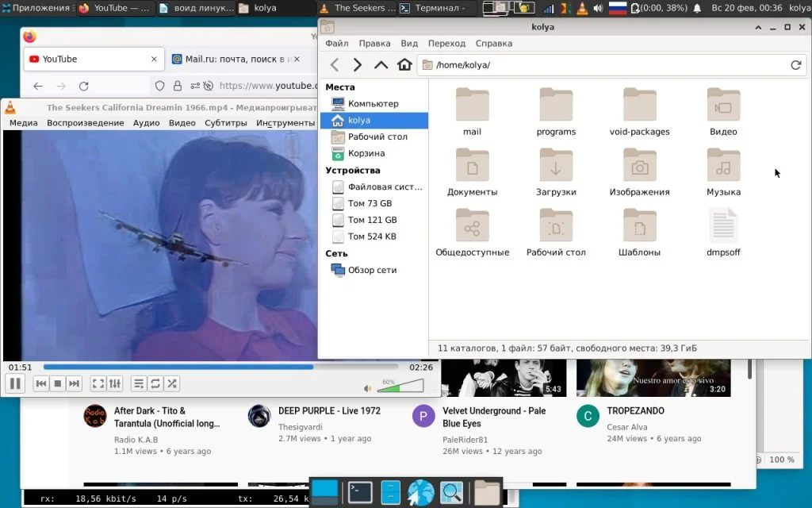
Task: Click the VLC next track button
Action: (74, 383)
